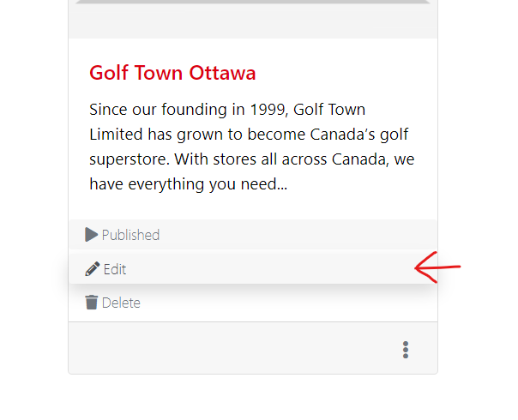Viewport: 518px width, 420px height.
Task: Click the card description paragraph text
Action: (x=252, y=147)
